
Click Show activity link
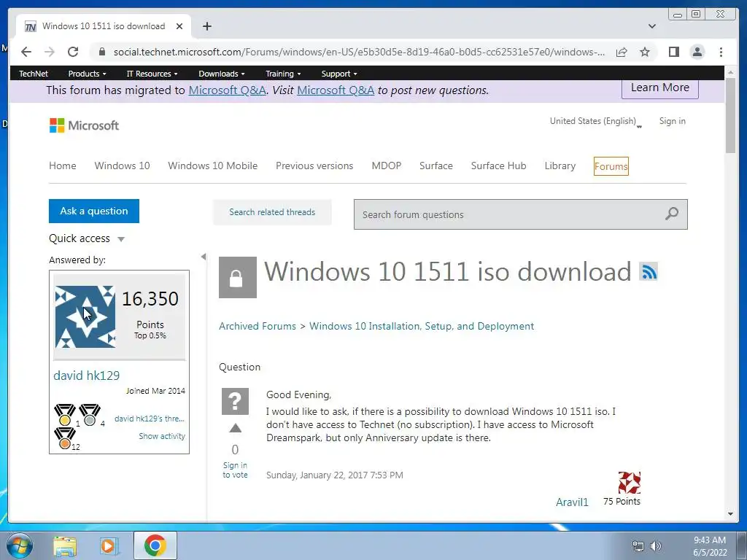coord(162,436)
